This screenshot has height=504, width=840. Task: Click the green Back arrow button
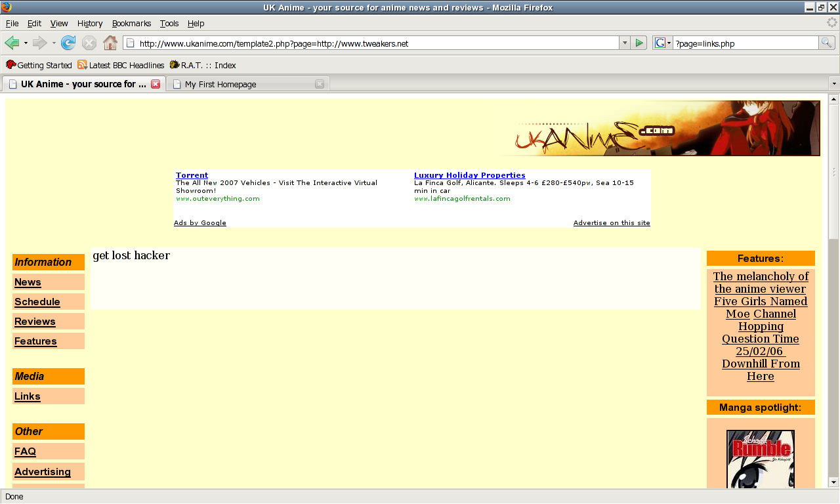(12, 43)
